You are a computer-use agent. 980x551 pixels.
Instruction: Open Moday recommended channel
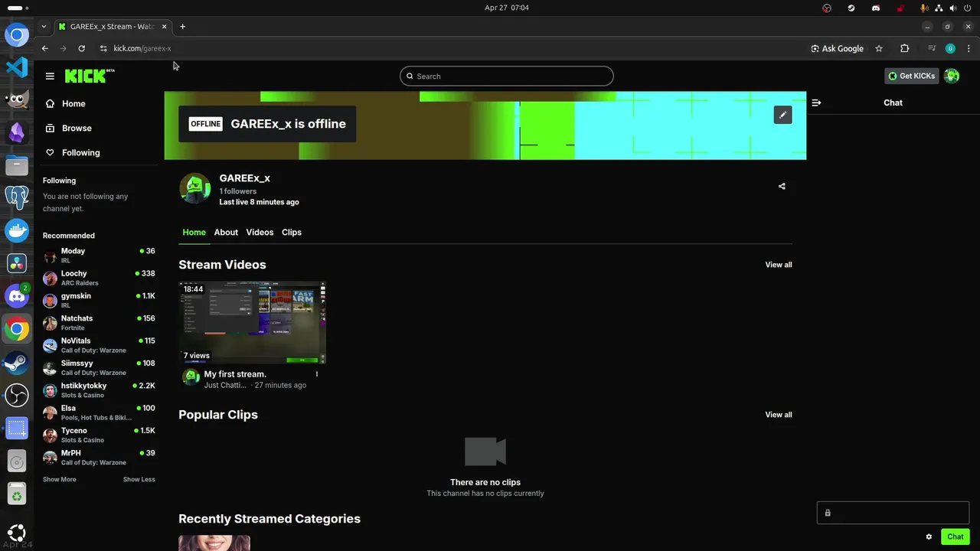pyautogui.click(x=99, y=256)
